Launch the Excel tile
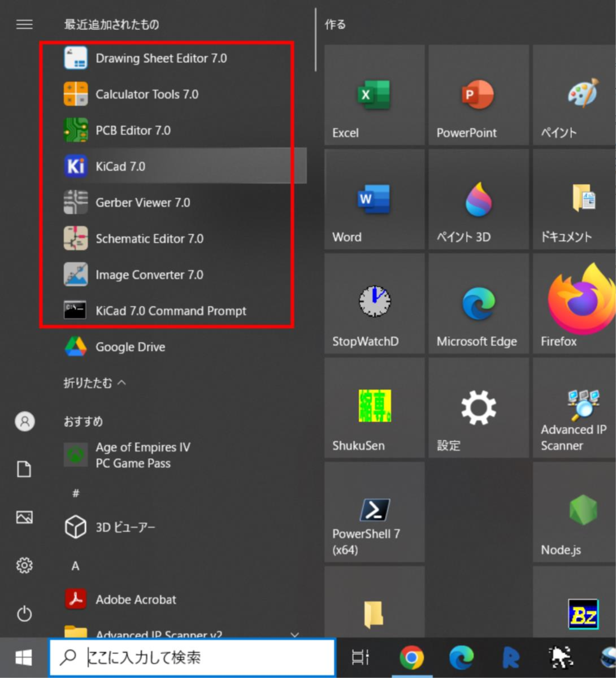Screen dimensions: 616x678 [x=374, y=95]
